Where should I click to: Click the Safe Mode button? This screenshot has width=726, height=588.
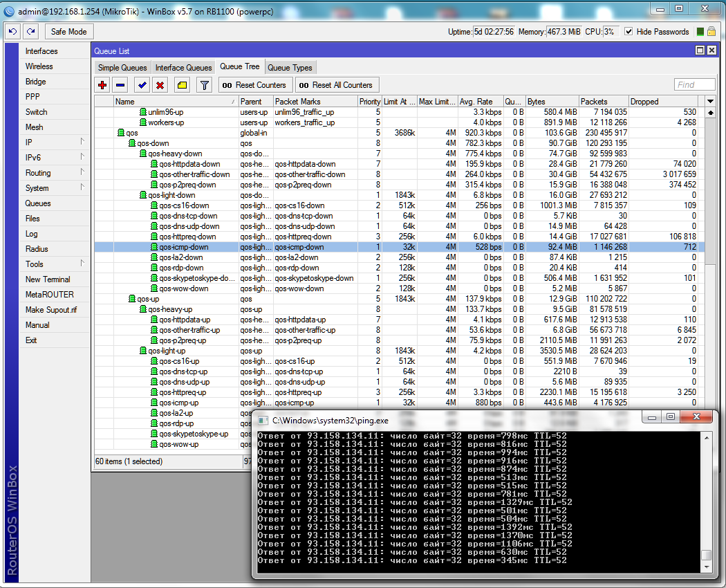[68, 31]
